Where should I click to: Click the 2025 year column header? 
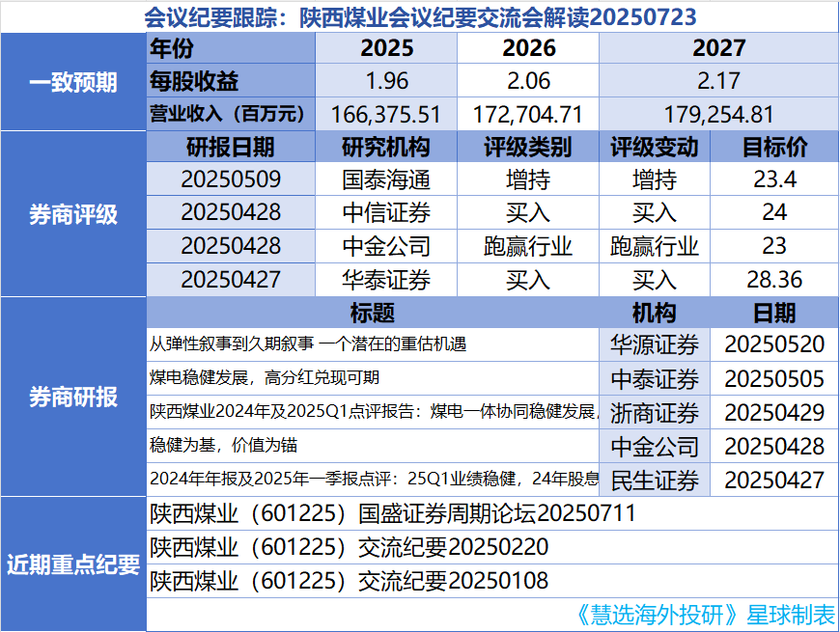386,48
